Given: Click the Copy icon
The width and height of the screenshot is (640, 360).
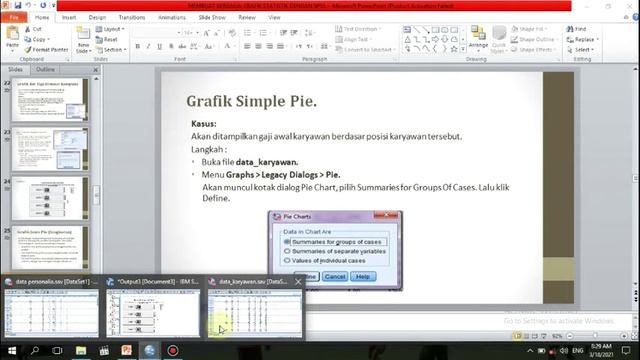Looking at the screenshot, I should tap(27, 39).
